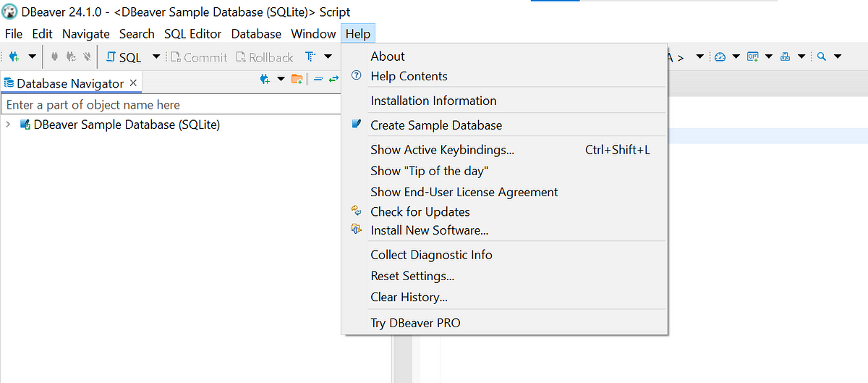Open dropdown arrow left of the dashboard gauge icon
868x383 pixels.
click(699, 56)
